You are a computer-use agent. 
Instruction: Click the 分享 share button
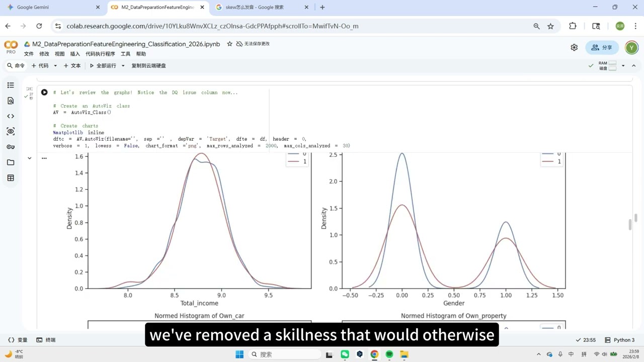click(x=602, y=47)
